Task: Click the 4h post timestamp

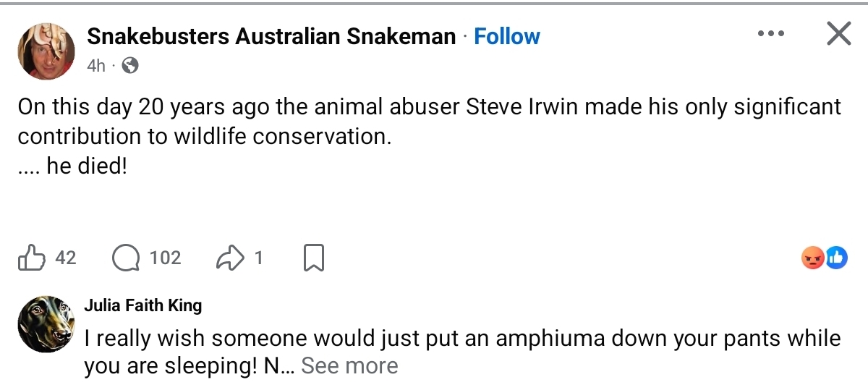Action: (96, 66)
